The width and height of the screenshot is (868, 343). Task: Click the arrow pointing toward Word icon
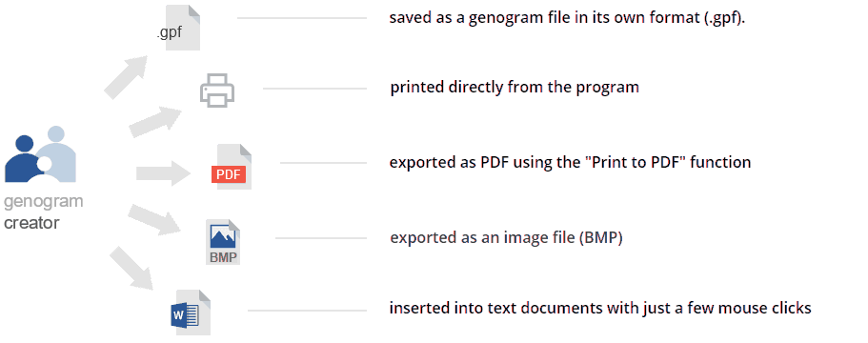click(131, 269)
